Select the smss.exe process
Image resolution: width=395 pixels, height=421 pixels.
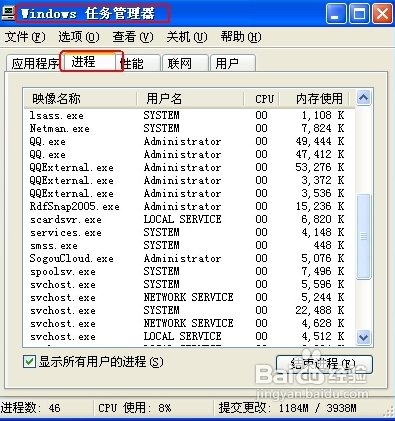pos(189,245)
